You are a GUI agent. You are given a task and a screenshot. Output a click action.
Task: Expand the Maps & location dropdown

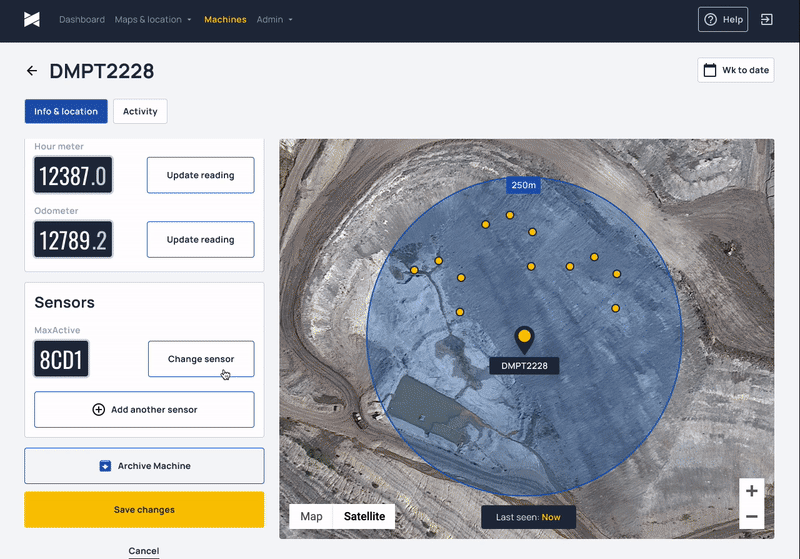[x=153, y=19]
